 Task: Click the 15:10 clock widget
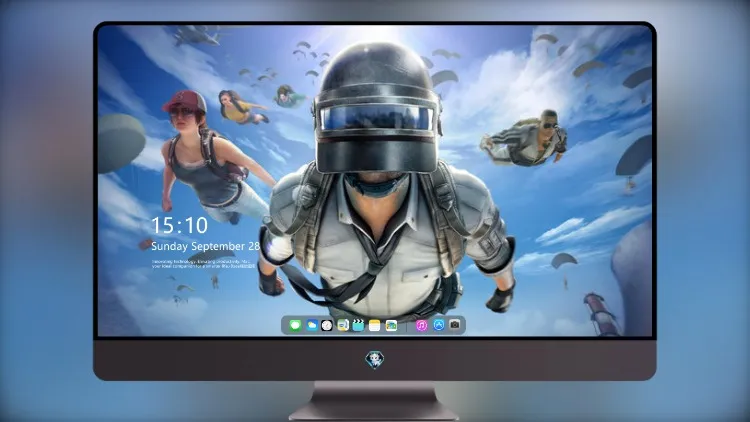pos(179,225)
